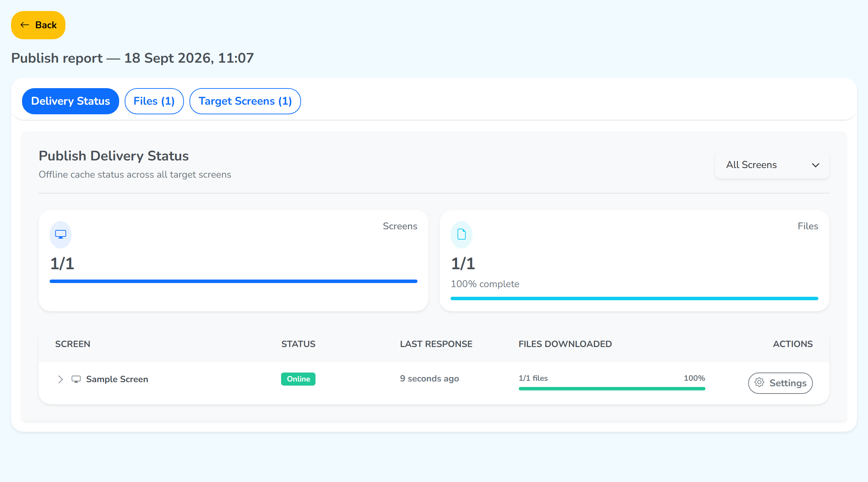Open the Files (1) tab

154,101
